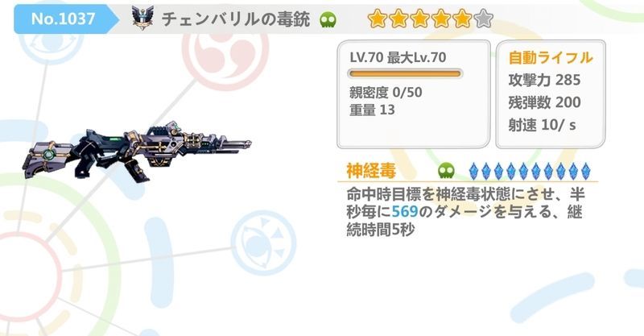Click the winged emblem badge icon
This screenshot has height=336, width=644.
point(142,18)
